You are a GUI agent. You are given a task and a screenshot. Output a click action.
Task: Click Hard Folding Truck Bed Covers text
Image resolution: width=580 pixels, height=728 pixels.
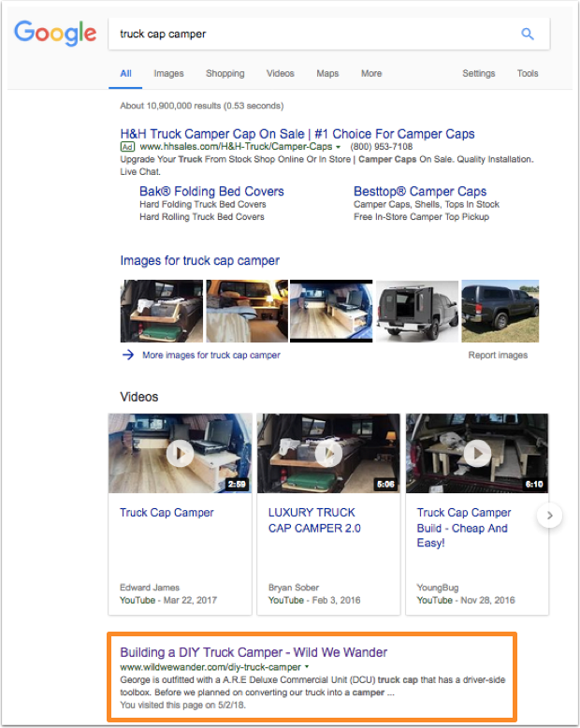tap(203, 204)
